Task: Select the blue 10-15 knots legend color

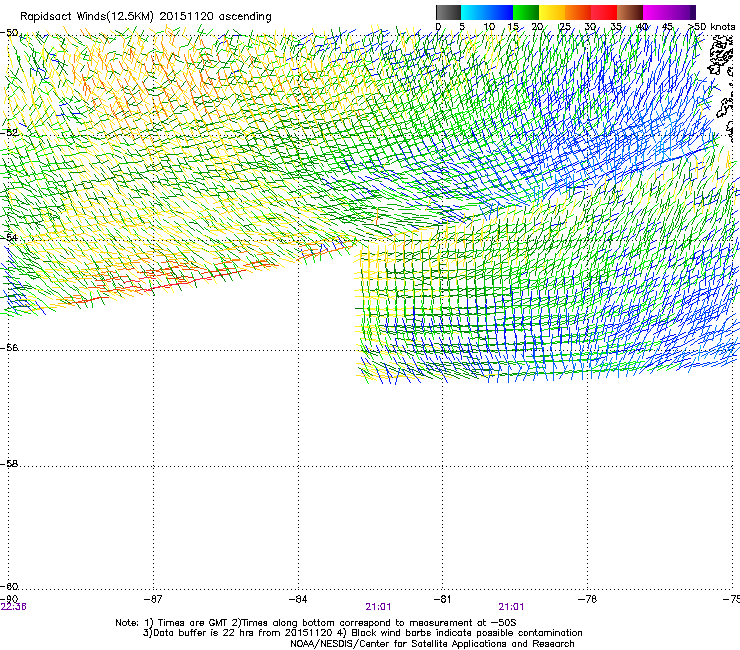Action: (x=500, y=12)
